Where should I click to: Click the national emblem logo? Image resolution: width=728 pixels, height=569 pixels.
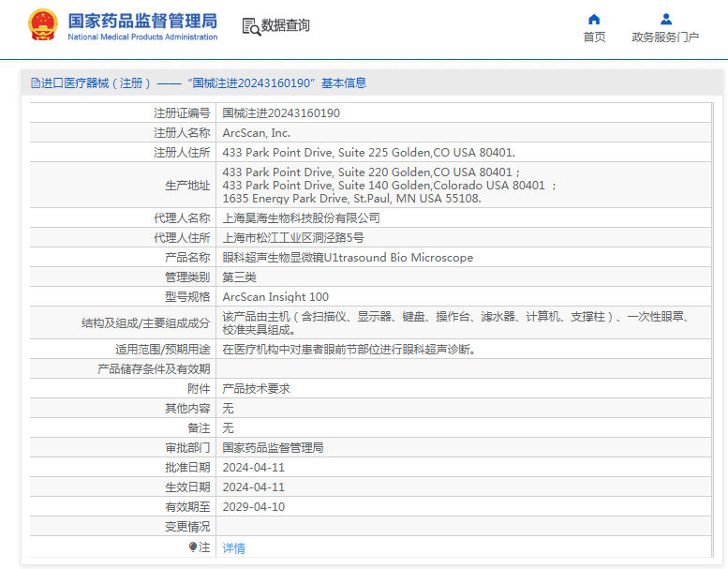point(43,24)
